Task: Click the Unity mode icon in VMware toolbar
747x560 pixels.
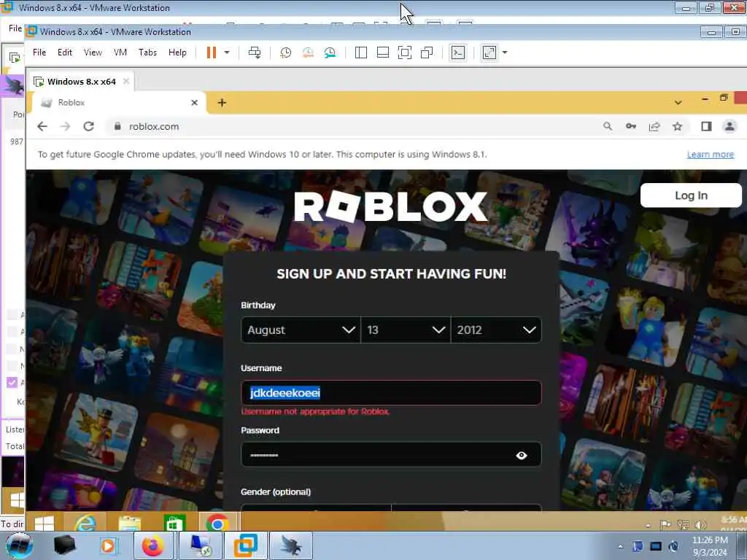Action: 427,52
